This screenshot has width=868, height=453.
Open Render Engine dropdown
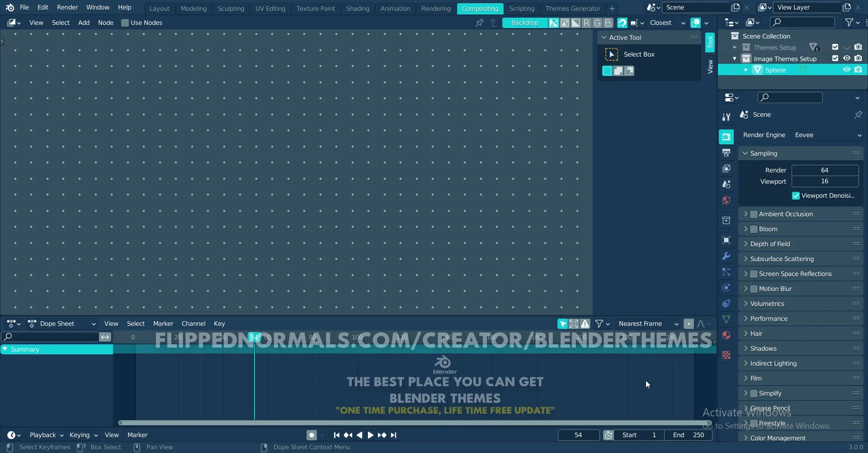(828, 135)
